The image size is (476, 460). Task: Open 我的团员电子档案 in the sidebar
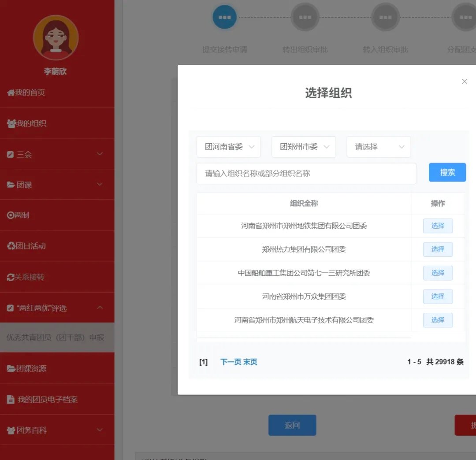(x=43, y=400)
